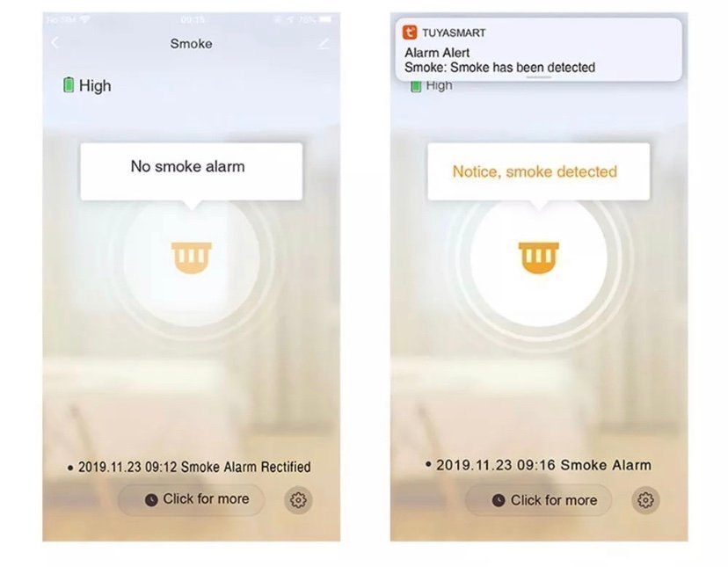Tap clock icon in right Click for more
This screenshot has width=728, height=567.
[499, 500]
